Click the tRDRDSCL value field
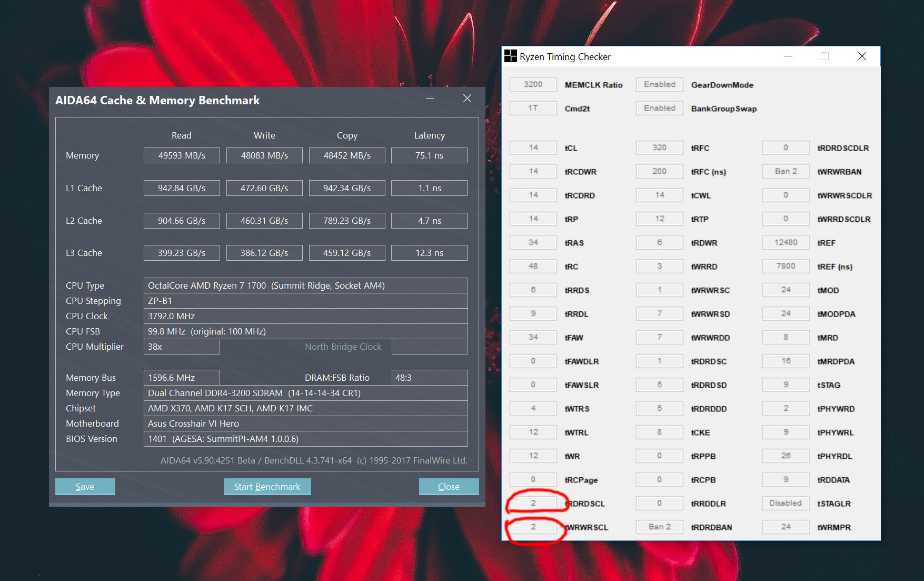 point(533,503)
